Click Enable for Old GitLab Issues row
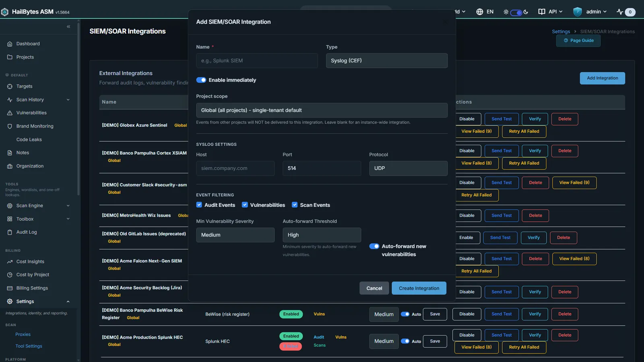This screenshot has width=644, height=362. [x=466, y=238]
